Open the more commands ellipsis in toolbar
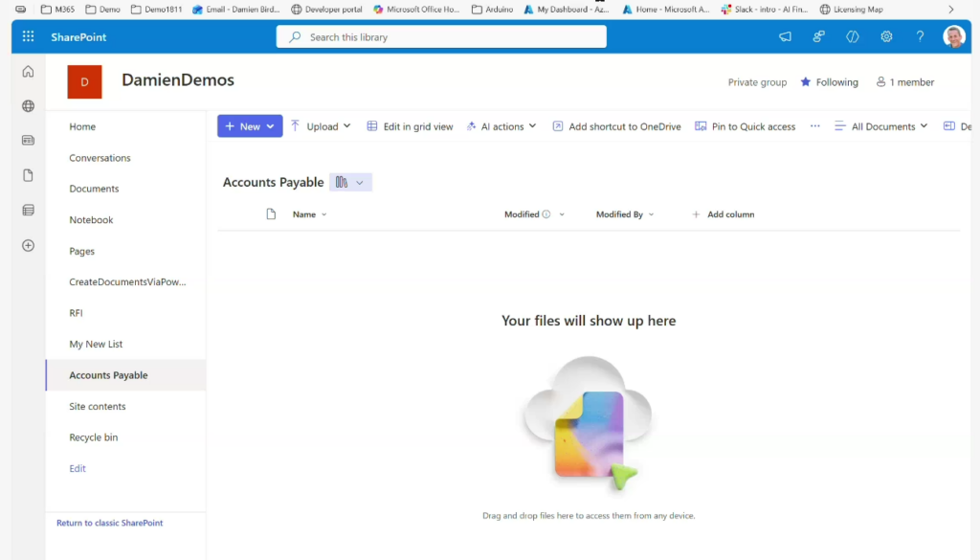 815,126
